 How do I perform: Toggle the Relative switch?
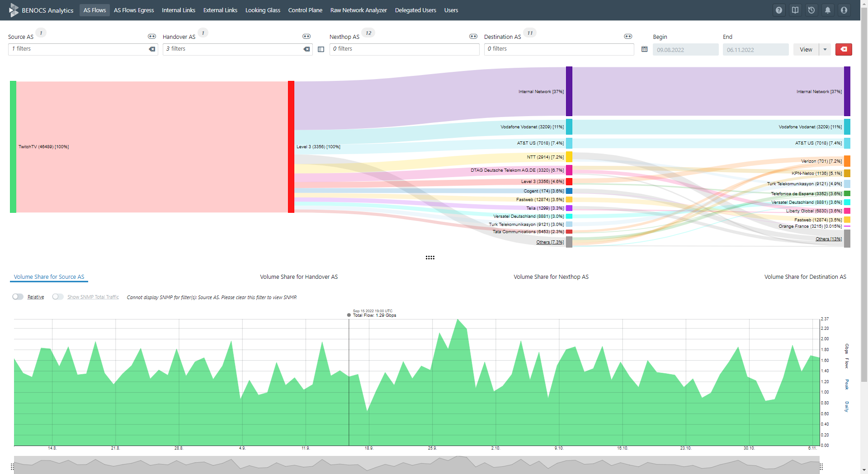18,297
